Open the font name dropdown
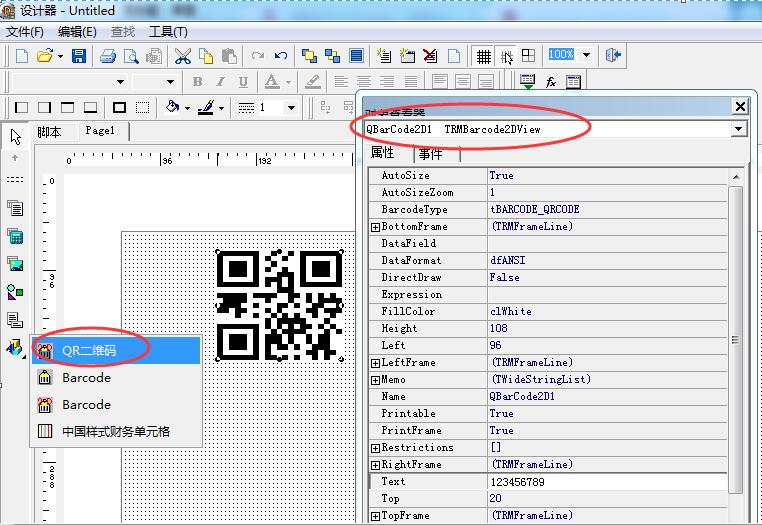This screenshot has height=525, width=762. pos(120,82)
